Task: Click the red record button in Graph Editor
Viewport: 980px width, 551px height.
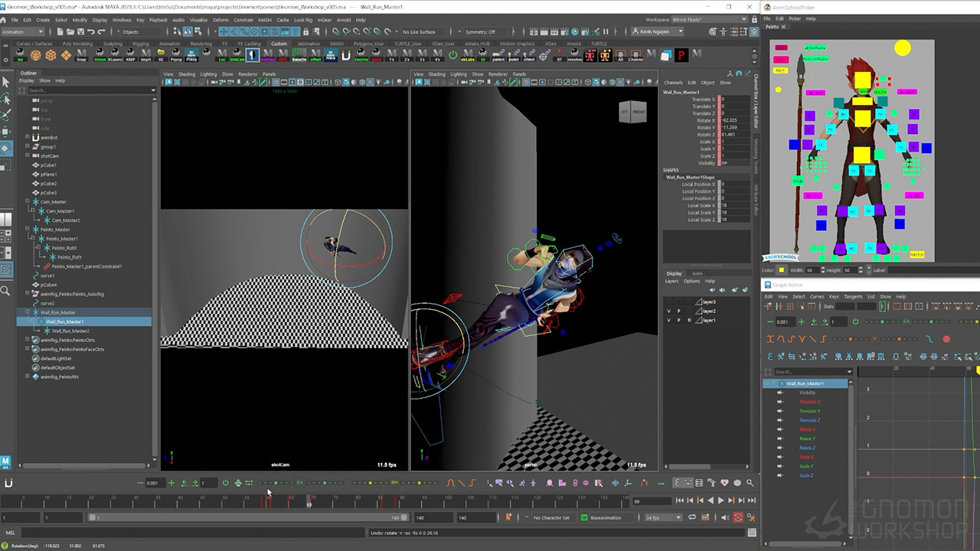Action: 946,339
